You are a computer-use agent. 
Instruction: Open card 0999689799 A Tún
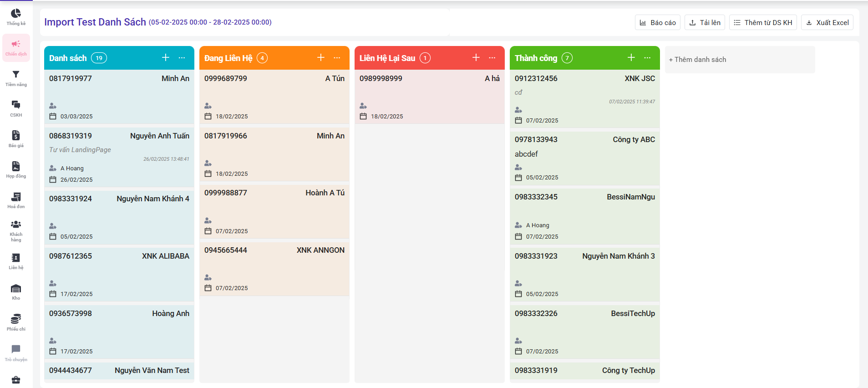coord(274,97)
